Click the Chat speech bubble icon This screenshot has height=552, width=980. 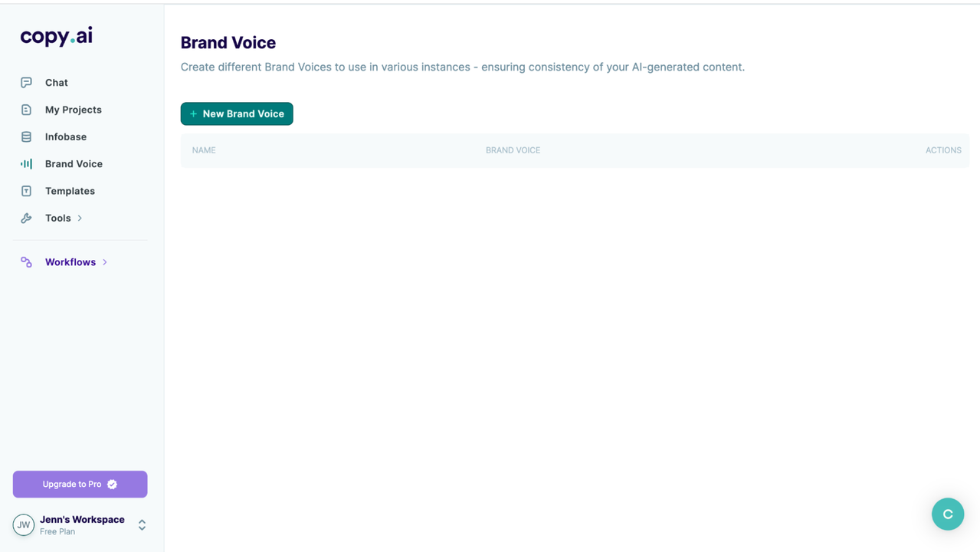click(x=26, y=83)
